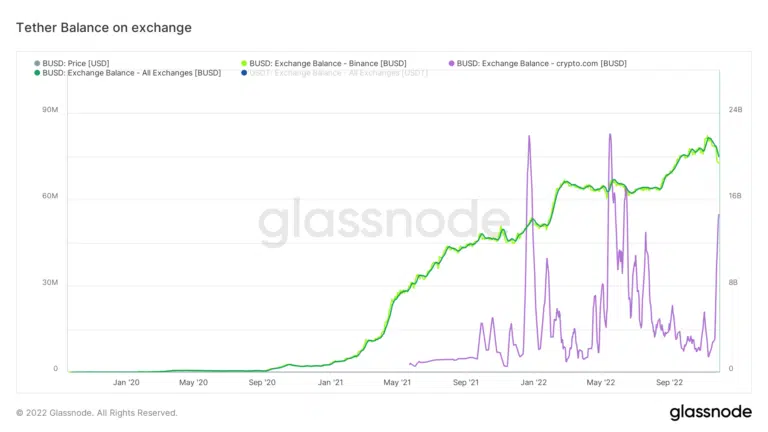The width and height of the screenshot is (768, 432).
Task: Click the 24B right axis label
Action: coord(734,110)
